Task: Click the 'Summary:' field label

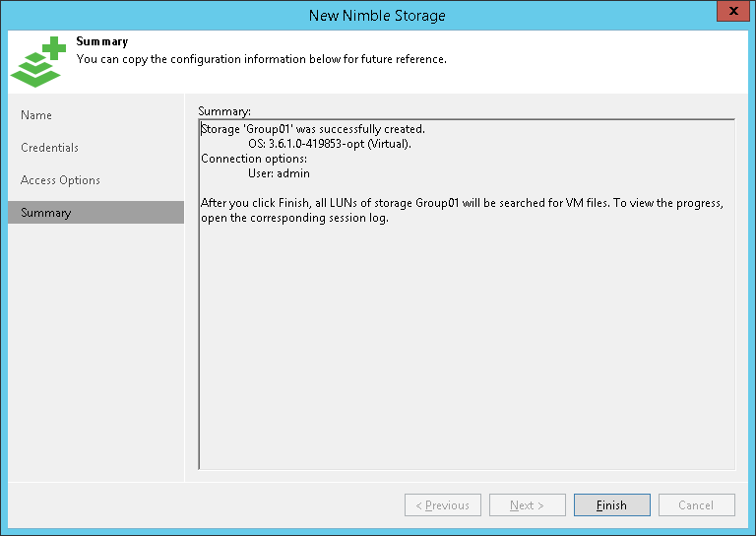Action: (x=224, y=111)
